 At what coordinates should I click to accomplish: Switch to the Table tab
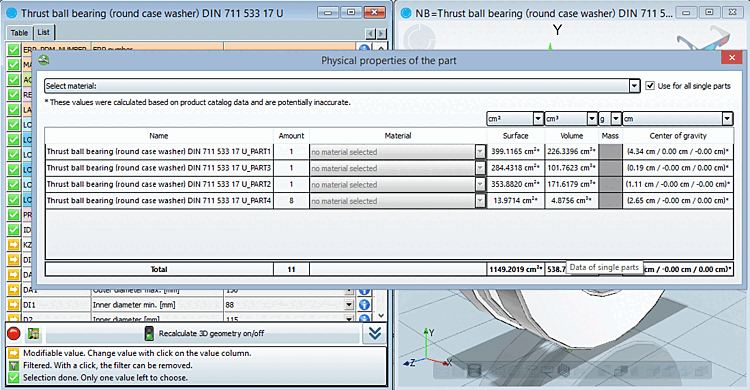[19, 33]
